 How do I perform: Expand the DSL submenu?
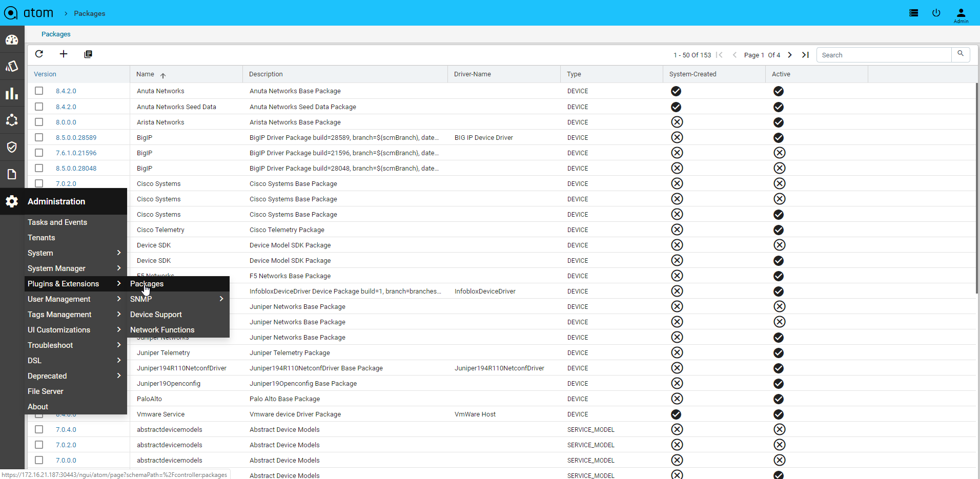pyautogui.click(x=75, y=361)
